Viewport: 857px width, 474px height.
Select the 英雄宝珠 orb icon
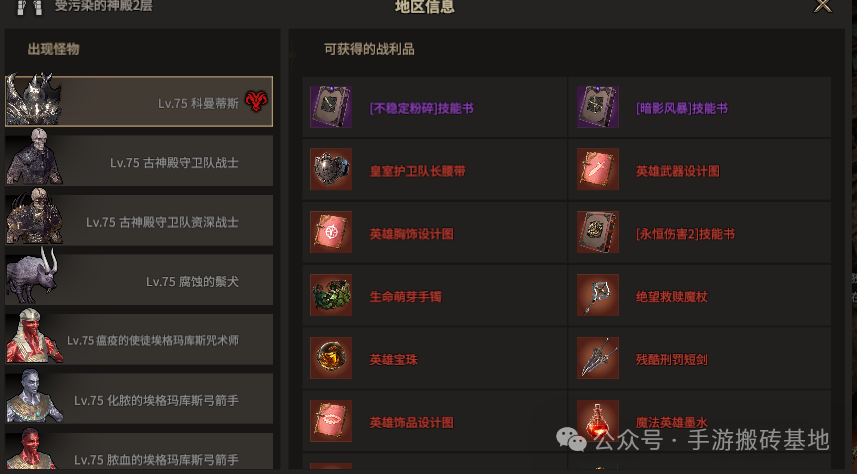click(x=331, y=358)
